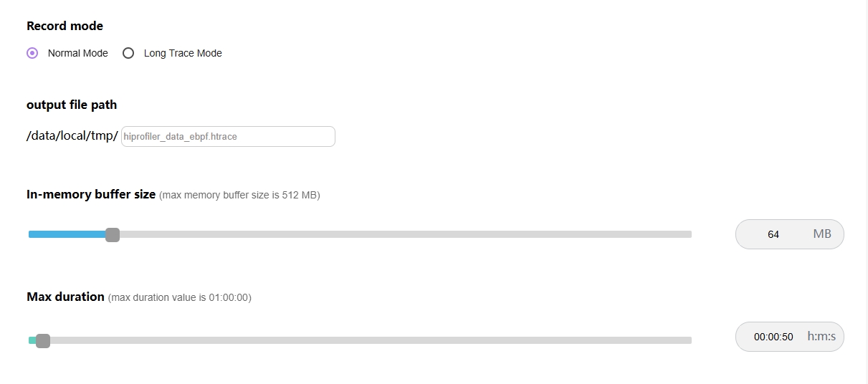Focus the output file name input field

[228, 136]
